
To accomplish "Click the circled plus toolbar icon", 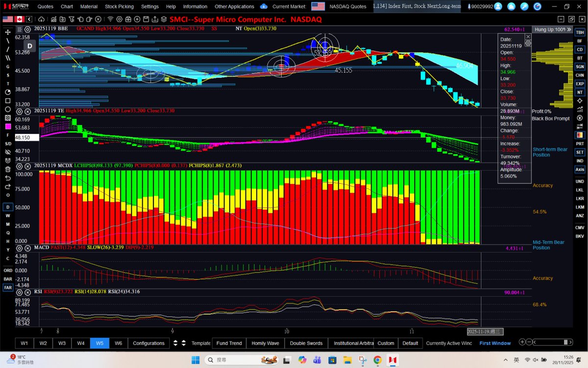I will pyautogui.click(x=137, y=19).
